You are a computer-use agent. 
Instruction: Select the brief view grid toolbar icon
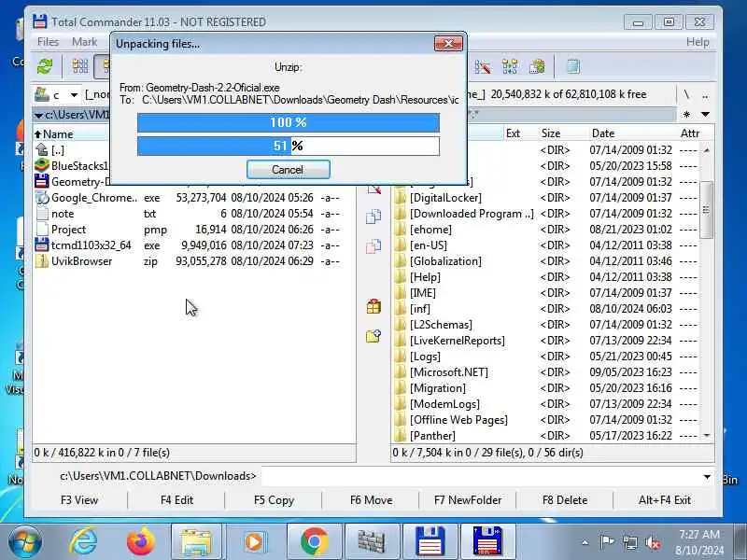pyautogui.click(x=80, y=66)
